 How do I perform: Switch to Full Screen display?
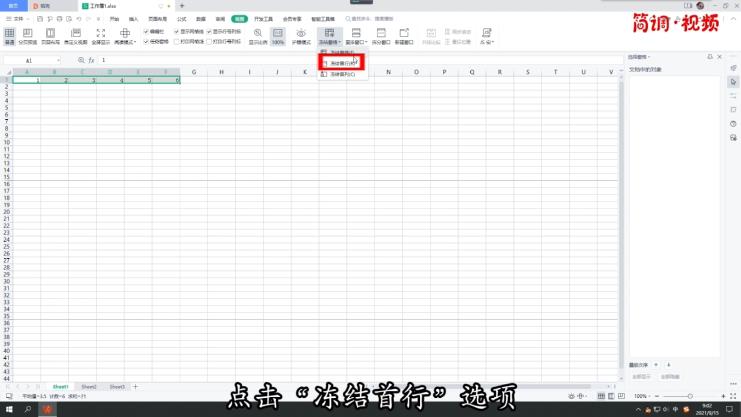click(x=101, y=36)
